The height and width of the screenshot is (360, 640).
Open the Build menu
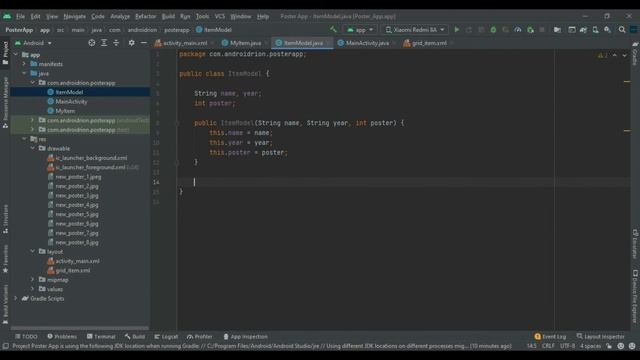[x=168, y=16]
